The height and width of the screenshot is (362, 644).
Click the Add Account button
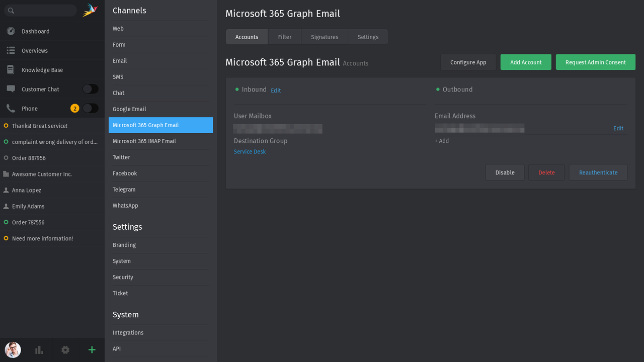(x=526, y=62)
